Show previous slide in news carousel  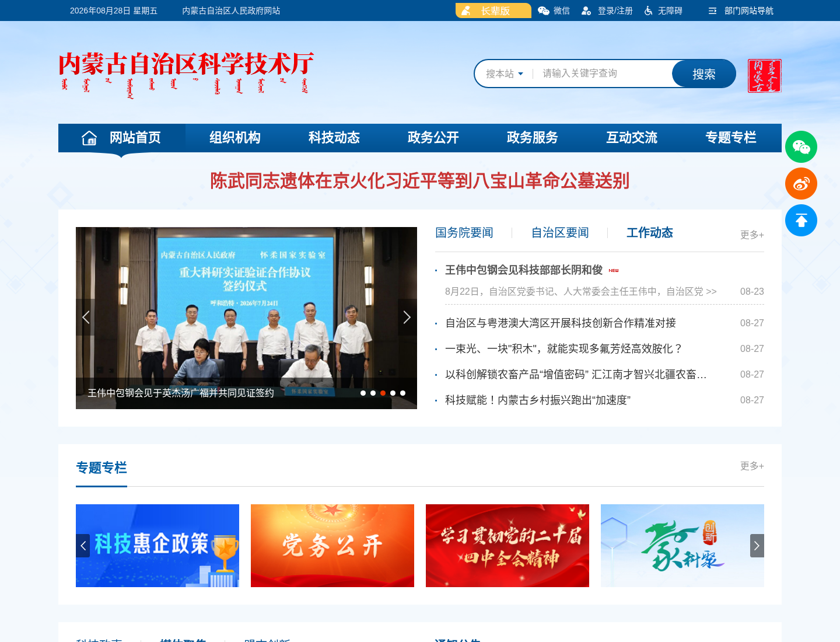[x=85, y=317]
